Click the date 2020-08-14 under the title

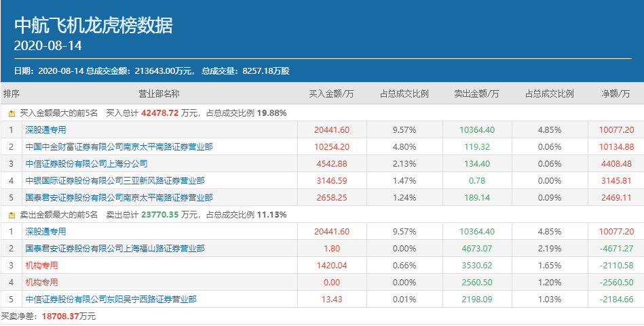(48, 45)
